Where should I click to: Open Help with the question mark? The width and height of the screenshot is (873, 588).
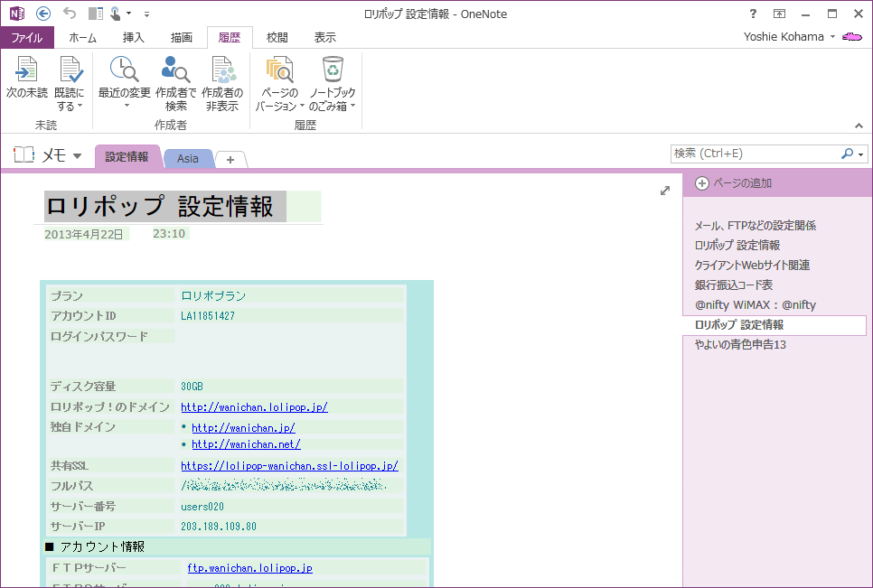click(x=753, y=14)
